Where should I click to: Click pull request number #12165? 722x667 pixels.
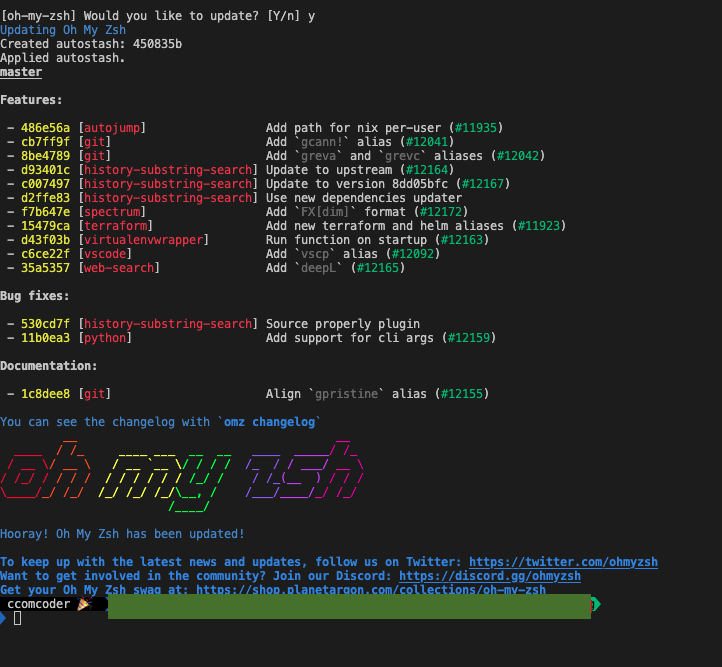click(378, 268)
